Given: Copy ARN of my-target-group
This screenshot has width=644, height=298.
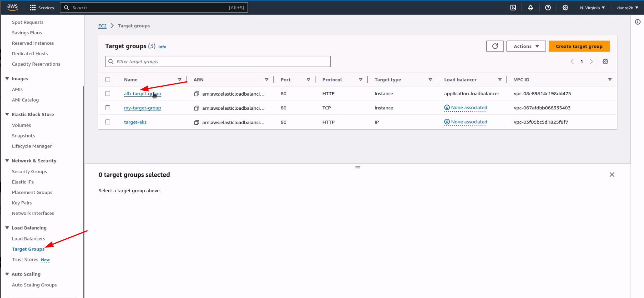Looking at the screenshot, I should coord(197,108).
